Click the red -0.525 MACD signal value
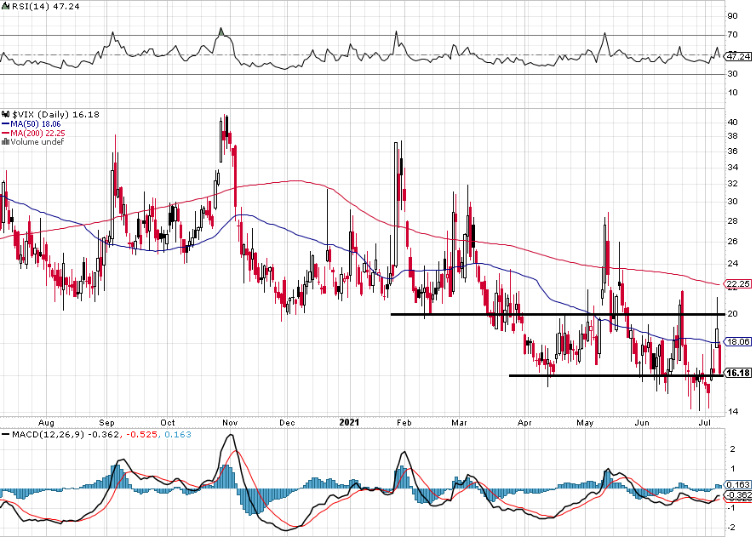Viewport: 756px width, 537px height. click(141, 434)
